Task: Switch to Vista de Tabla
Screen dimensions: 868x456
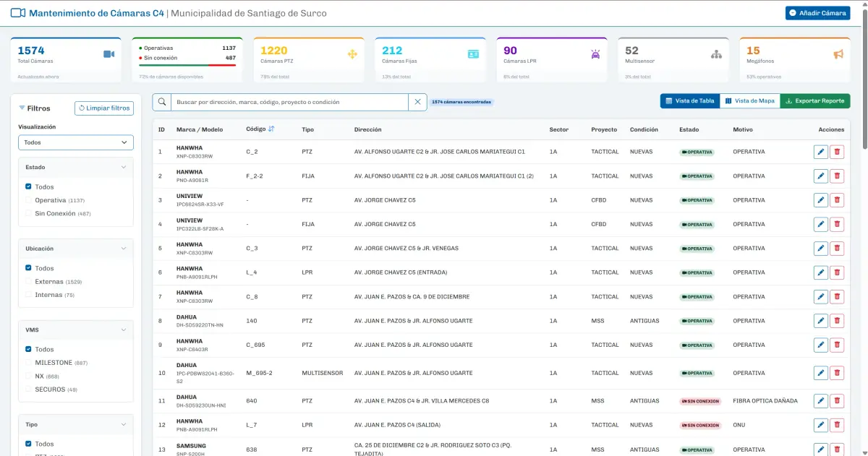Action: tap(690, 101)
